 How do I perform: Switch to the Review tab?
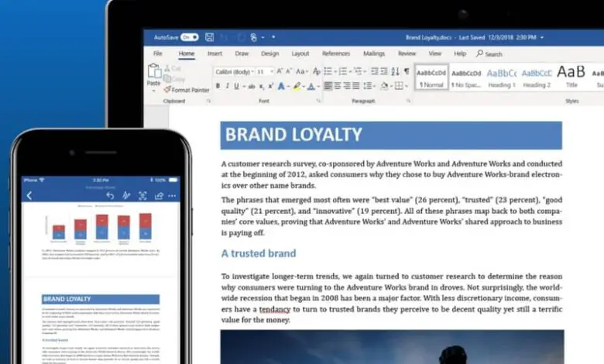tap(407, 53)
